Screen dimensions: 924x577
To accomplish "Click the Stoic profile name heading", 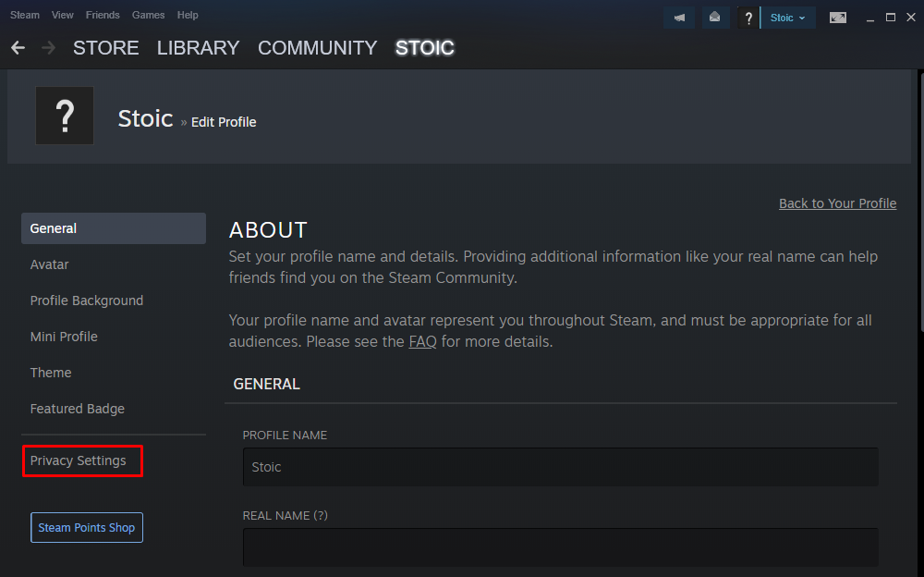I will pyautogui.click(x=146, y=118).
